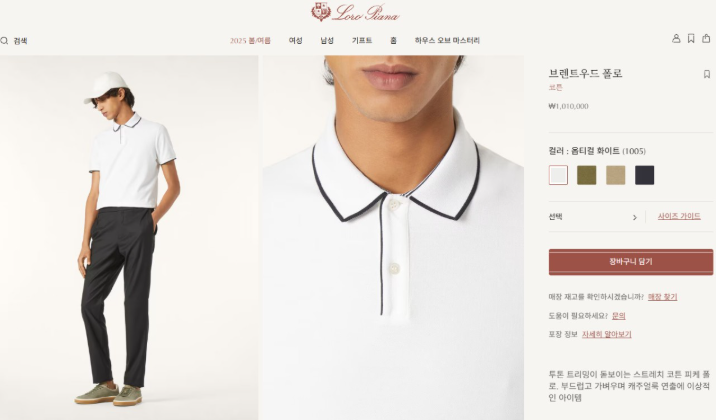Open the 사이즈 가이드 link
716x420 pixels.
click(679, 216)
